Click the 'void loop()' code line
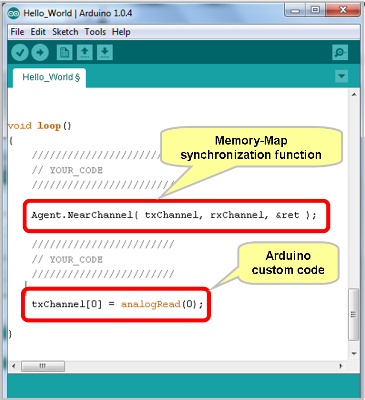The height and width of the screenshot is (400, 365). pos(40,126)
